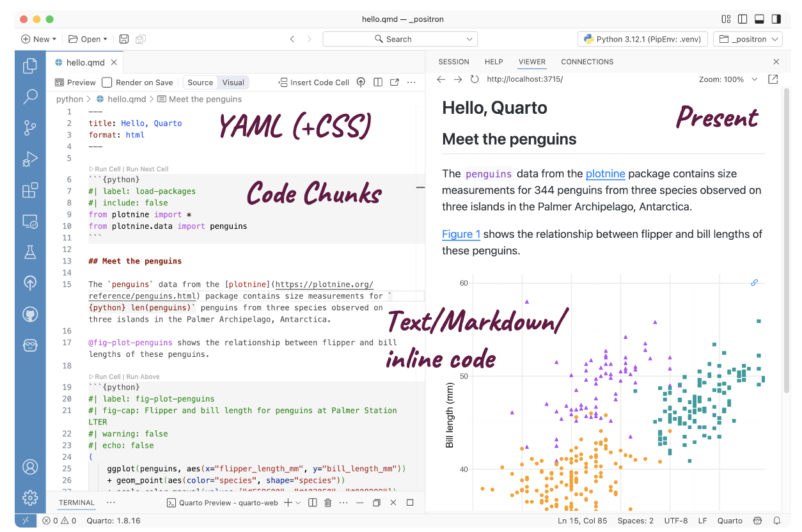802x532 pixels.
Task: Open Run and Debug view
Action: (30, 159)
